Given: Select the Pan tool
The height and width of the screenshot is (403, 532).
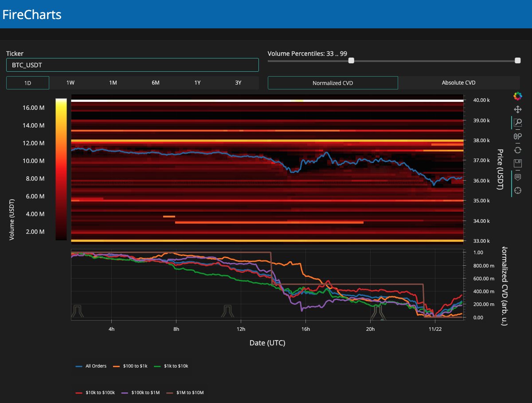Looking at the screenshot, I should (x=517, y=109).
